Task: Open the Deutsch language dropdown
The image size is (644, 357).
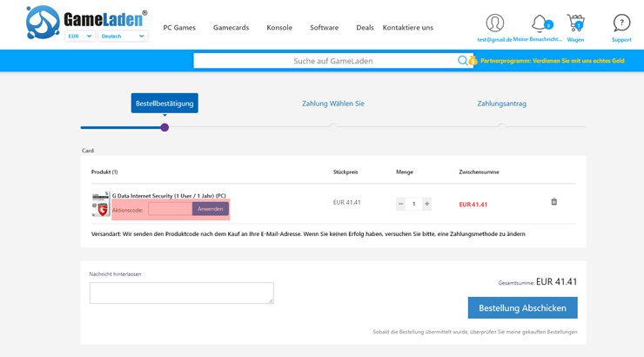Action: [123, 37]
